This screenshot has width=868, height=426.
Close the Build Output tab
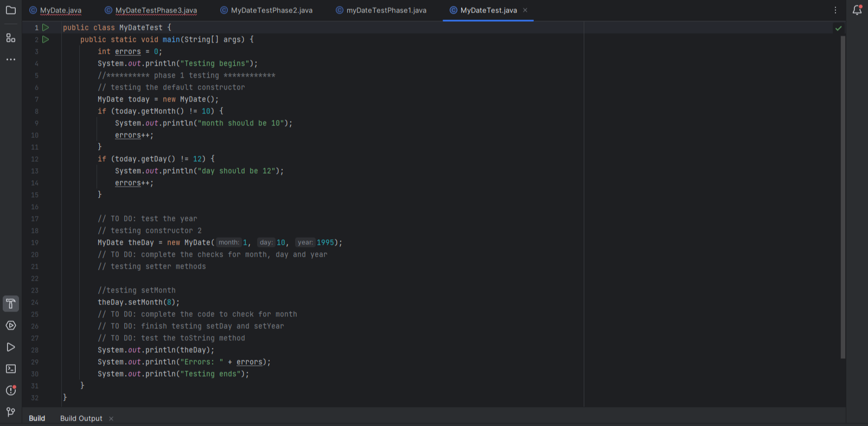[x=111, y=418]
